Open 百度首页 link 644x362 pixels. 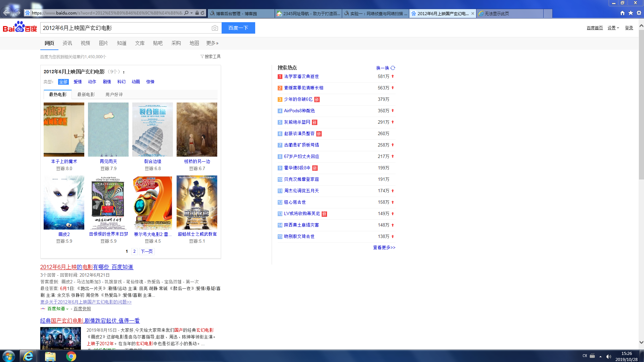coord(595,28)
